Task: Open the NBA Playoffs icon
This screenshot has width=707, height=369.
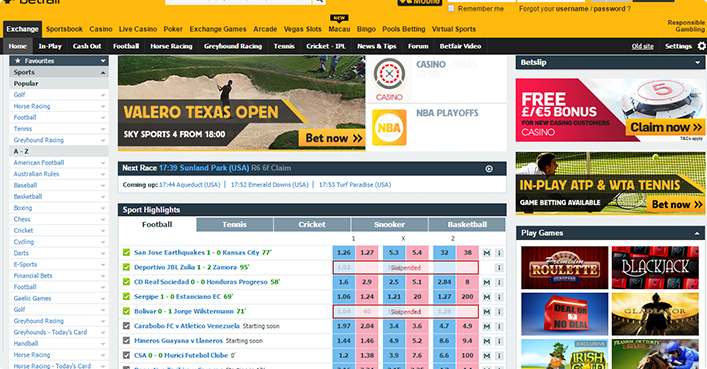Action: 389,128
